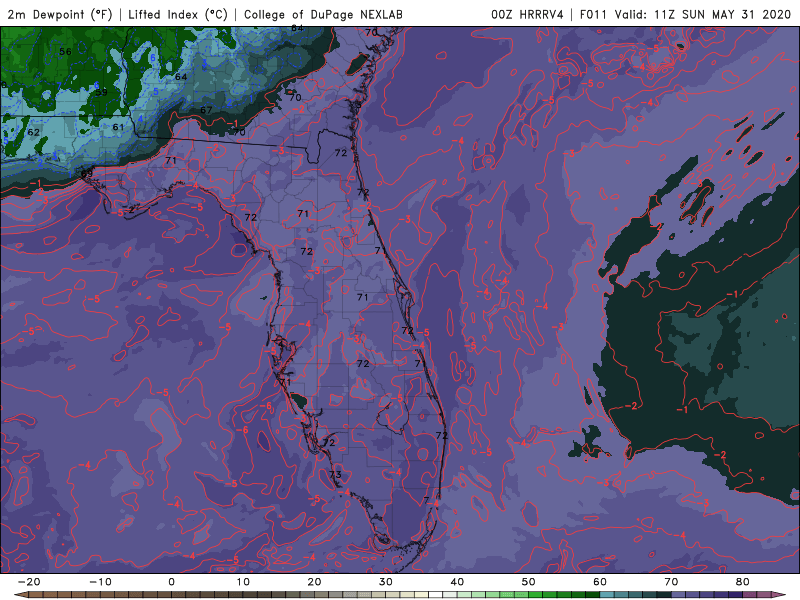800x600 pixels.
Task: Click the 56 dewpoint value on the map
Action: point(65,52)
